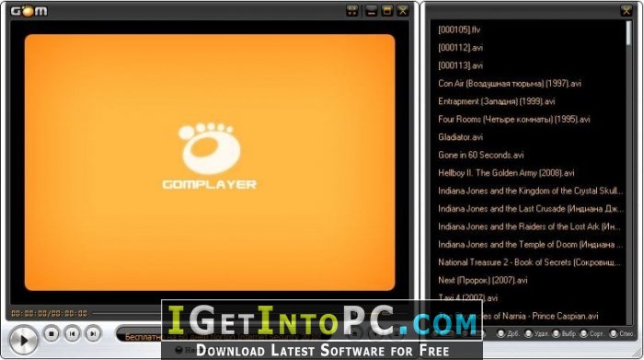
Task: Toggle the compact view mode icon in title bar
Action: click(x=352, y=11)
